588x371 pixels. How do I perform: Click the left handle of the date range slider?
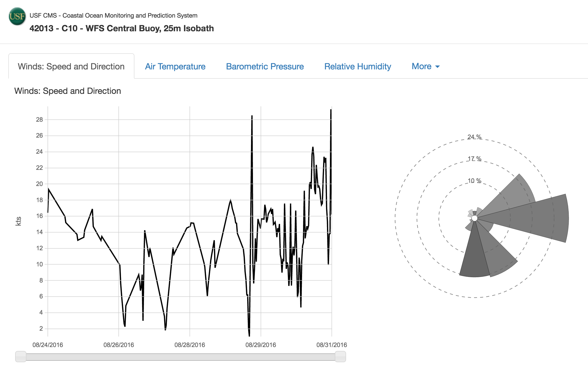click(21, 357)
